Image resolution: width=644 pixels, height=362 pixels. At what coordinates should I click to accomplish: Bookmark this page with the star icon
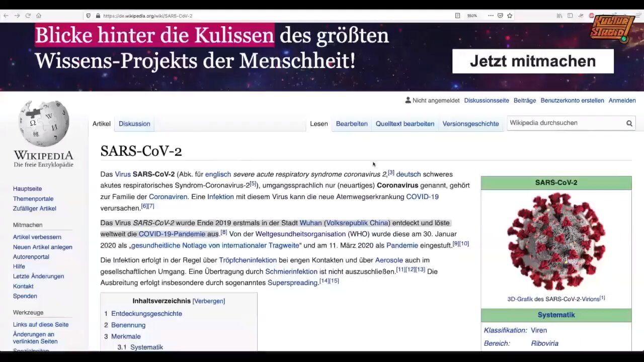pos(510,16)
